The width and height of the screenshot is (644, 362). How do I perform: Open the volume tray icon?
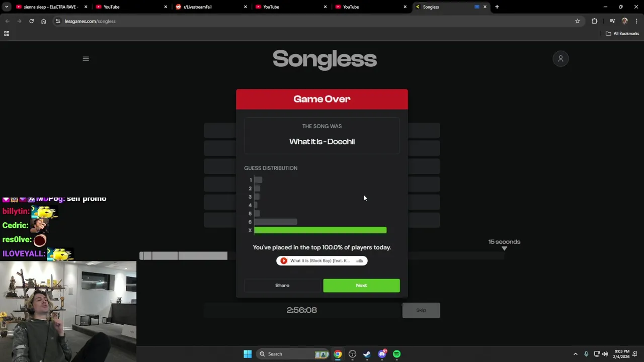click(x=605, y=354)
